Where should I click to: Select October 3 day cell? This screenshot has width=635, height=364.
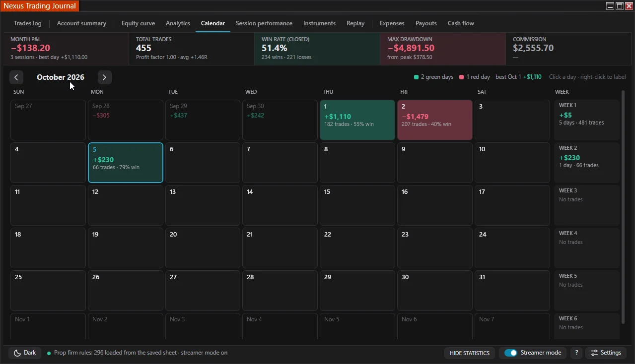click(x=512, y=120)
